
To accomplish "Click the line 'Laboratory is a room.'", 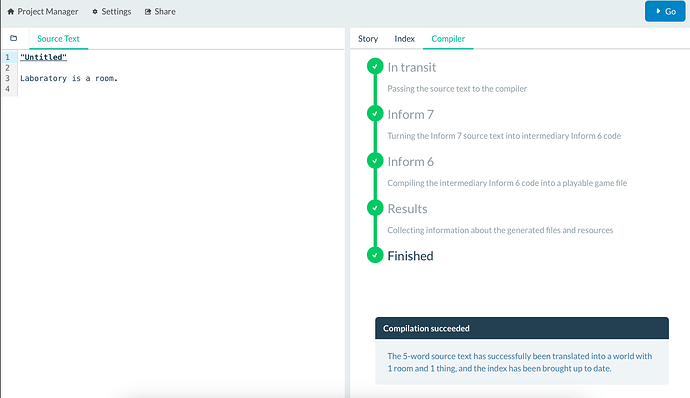I will (x=69, y=78).
